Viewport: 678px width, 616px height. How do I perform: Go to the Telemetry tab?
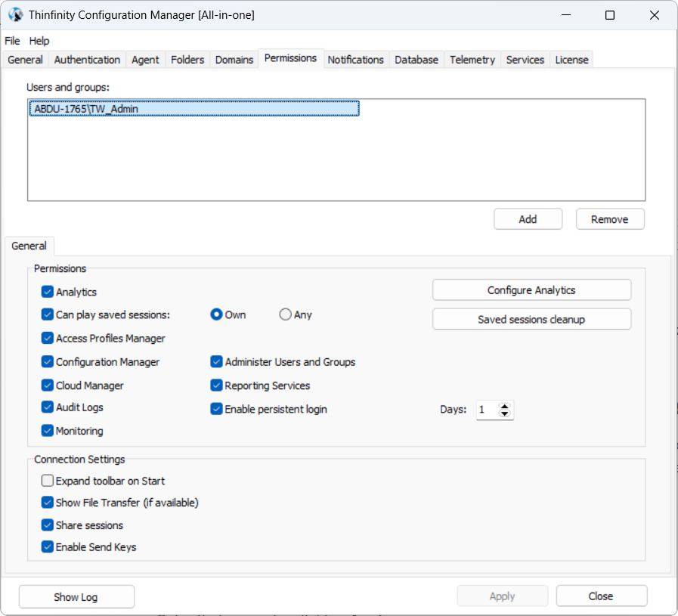[x=472, y=60]
